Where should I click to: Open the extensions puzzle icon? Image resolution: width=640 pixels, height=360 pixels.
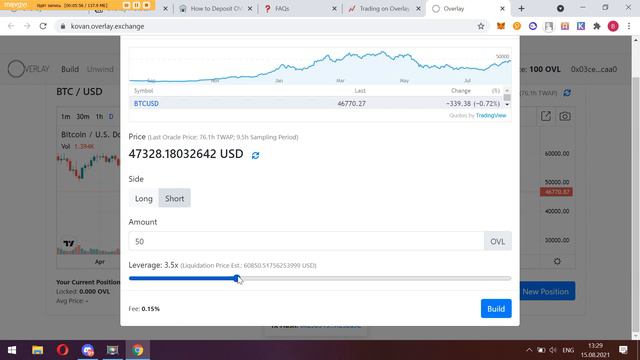[597, 26]
